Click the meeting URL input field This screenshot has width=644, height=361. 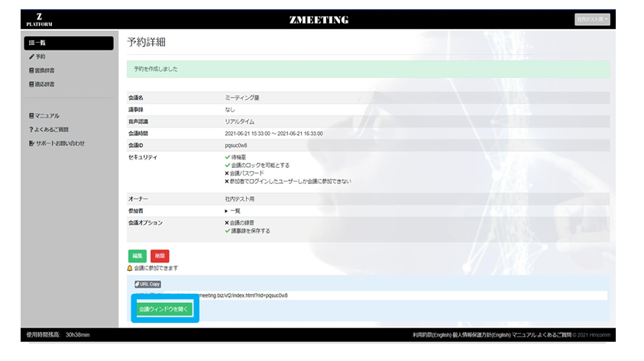coord(385,295)
